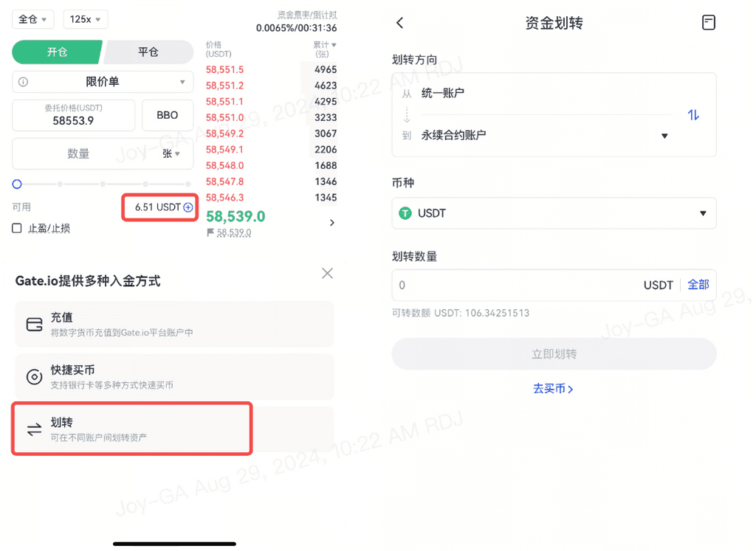Image resolution: width=756 pixels, height=551 pixels.
Task: Swap the transfer direction arrows
Action: click(693, 115)
